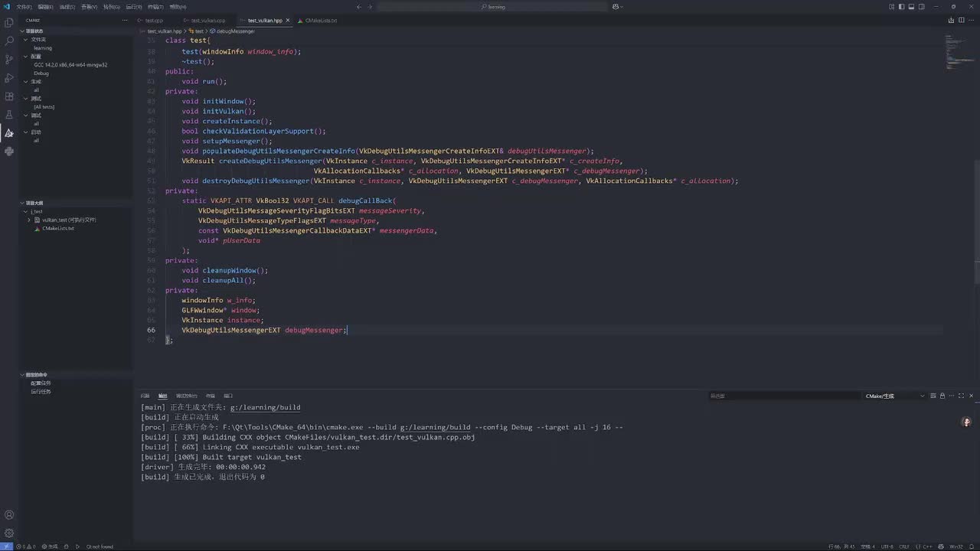980x551 pixels.
Task: Click the UTF-8 encoding indicator
Action: click(x=887, y=546)
